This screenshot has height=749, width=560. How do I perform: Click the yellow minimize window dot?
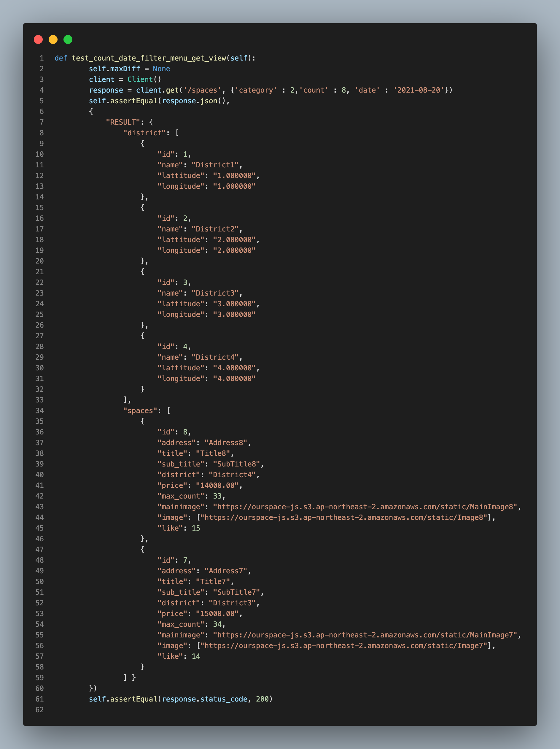53,40
